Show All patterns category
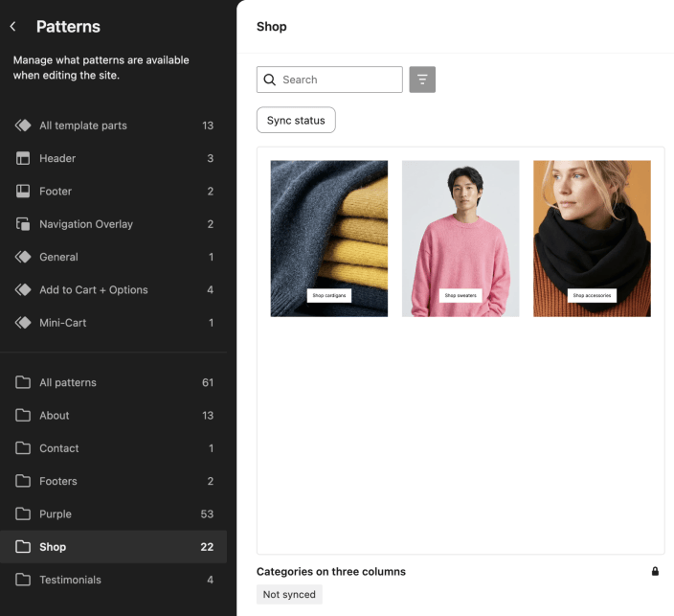The width and height of the screenshot is (674, 616). point(114,382)
